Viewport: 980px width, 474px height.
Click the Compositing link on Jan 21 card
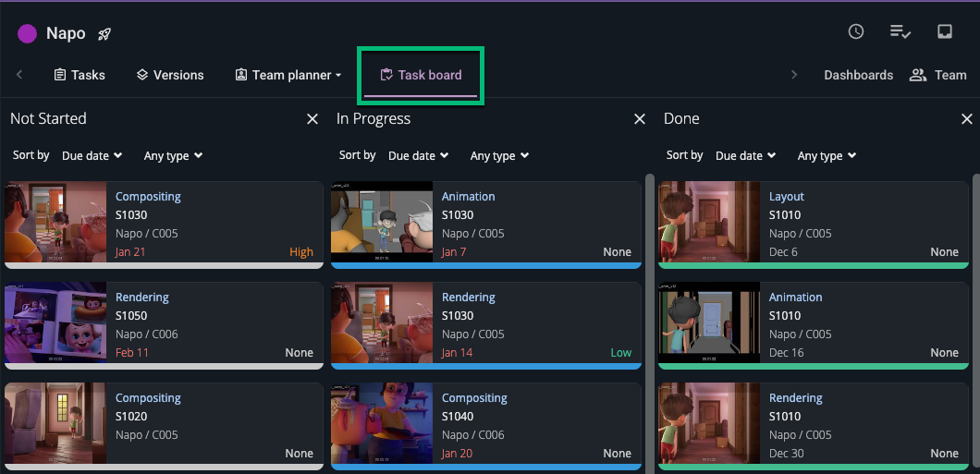coord(148,196)
